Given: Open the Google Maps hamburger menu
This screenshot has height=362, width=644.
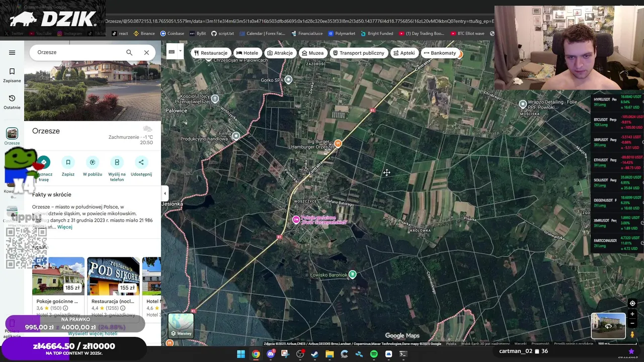Looking at the screenshot, I should 12,52.
